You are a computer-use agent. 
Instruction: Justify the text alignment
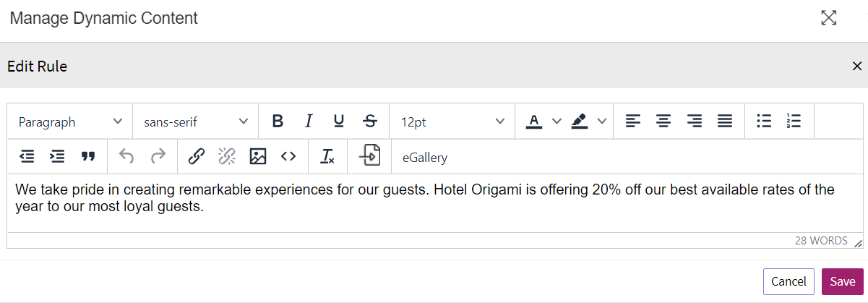[x=725, y=121]
